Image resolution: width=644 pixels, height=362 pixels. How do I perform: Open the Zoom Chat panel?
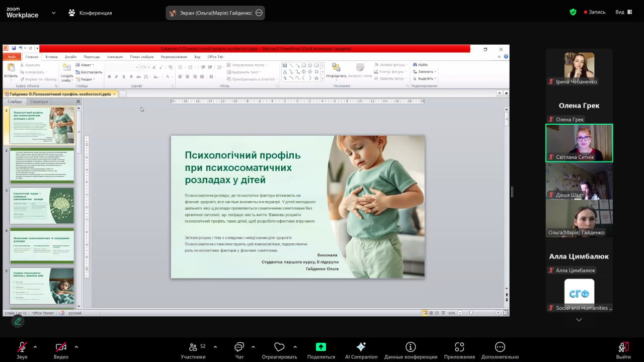click(x=239, y=347)
